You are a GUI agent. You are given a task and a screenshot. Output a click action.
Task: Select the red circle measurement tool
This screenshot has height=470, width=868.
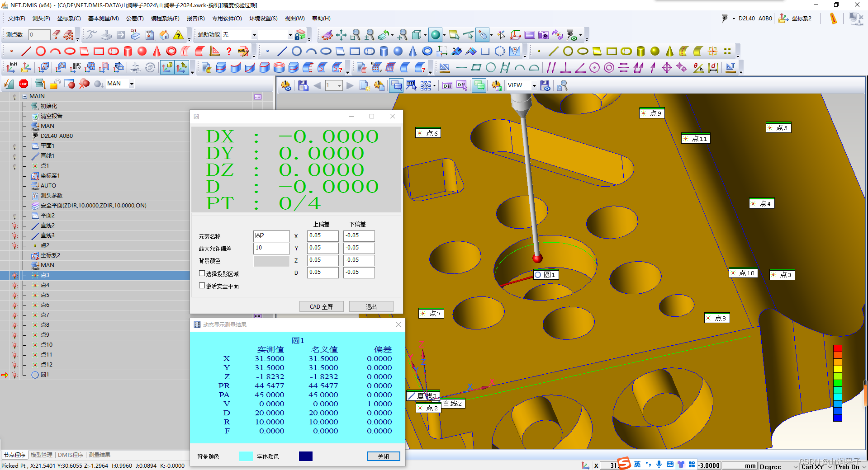click(x=41, y=51)
